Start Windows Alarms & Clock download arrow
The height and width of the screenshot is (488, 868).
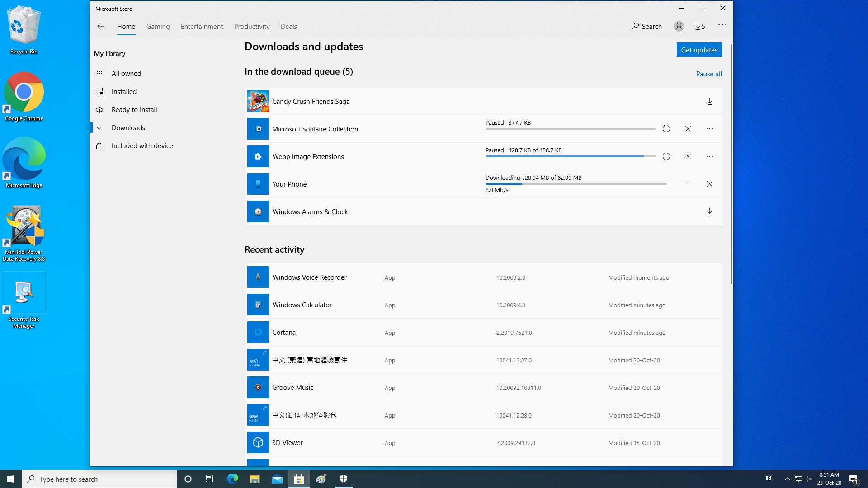pyautogui.click(x=709, y=212)
